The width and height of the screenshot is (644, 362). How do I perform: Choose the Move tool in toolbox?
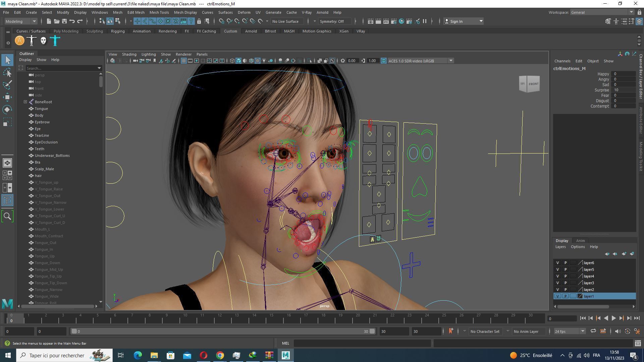point(7,97)
